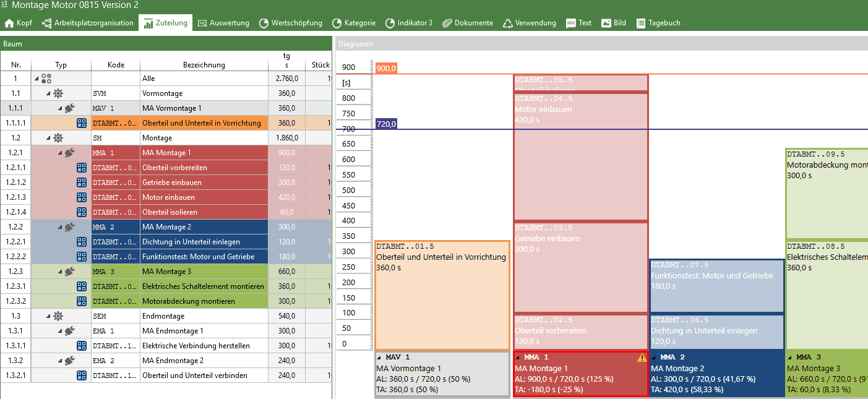Open the Tagebuch tab

coord(658,23)
